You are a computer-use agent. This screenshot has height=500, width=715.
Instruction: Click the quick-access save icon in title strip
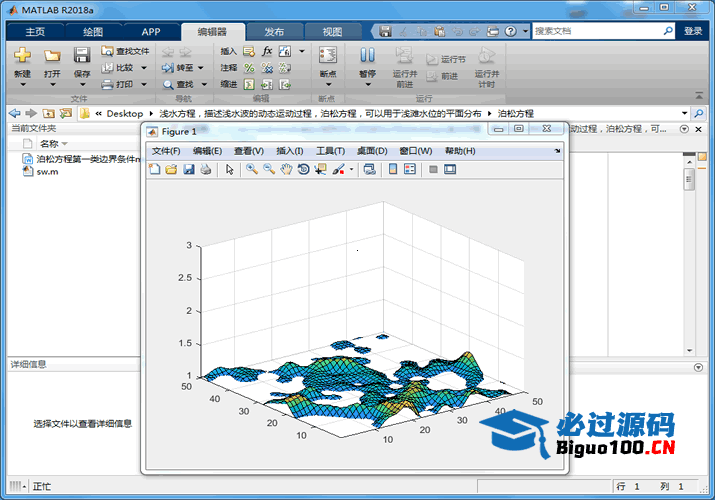coord(385,31)
